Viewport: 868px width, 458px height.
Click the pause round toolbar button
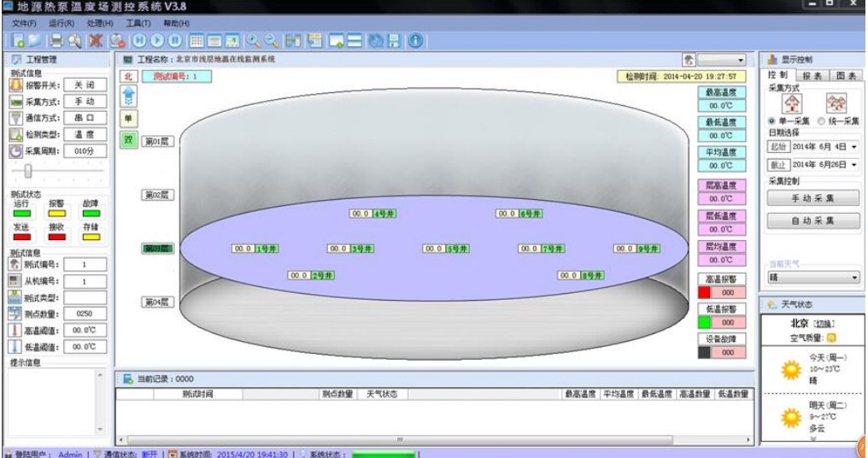pyautogui.click(x=175, y=40)
